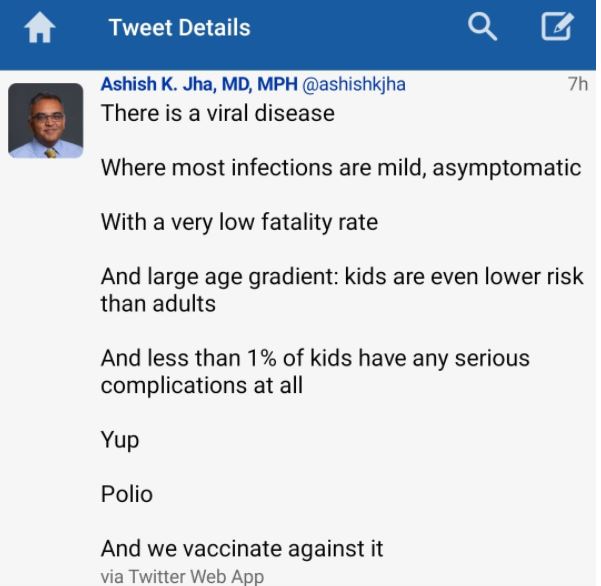Tap the "complications at all" text line

coord(201,385)
